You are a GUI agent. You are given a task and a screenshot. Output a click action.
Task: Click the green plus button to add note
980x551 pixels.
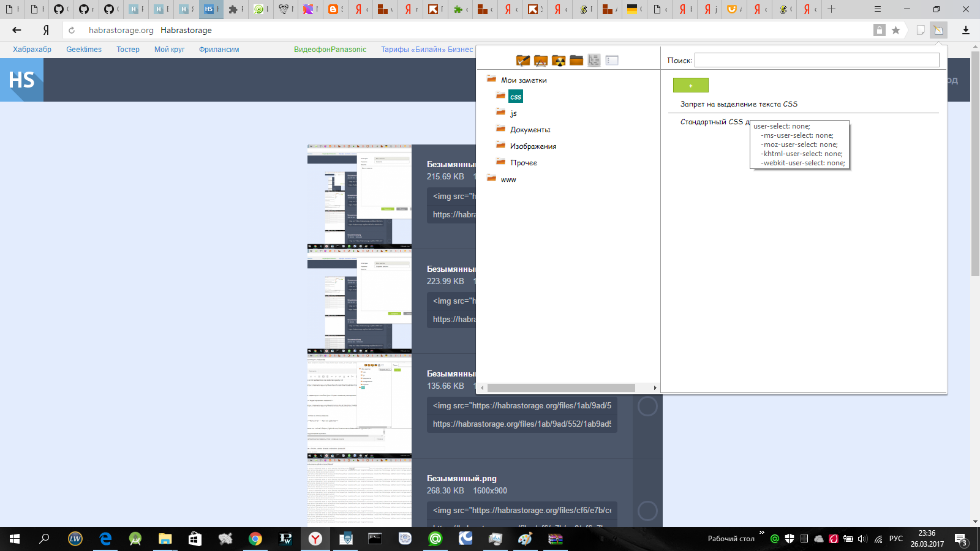click(690, 84)
